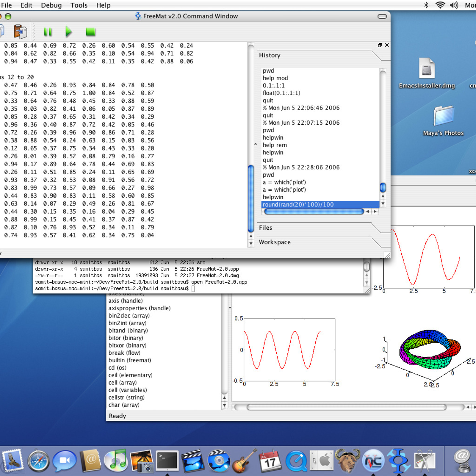Image resolution: width=476 pixels, height=476 pixels.
Task: Select 'builtin (freemat)' help topic
Action: click(130, 360)
